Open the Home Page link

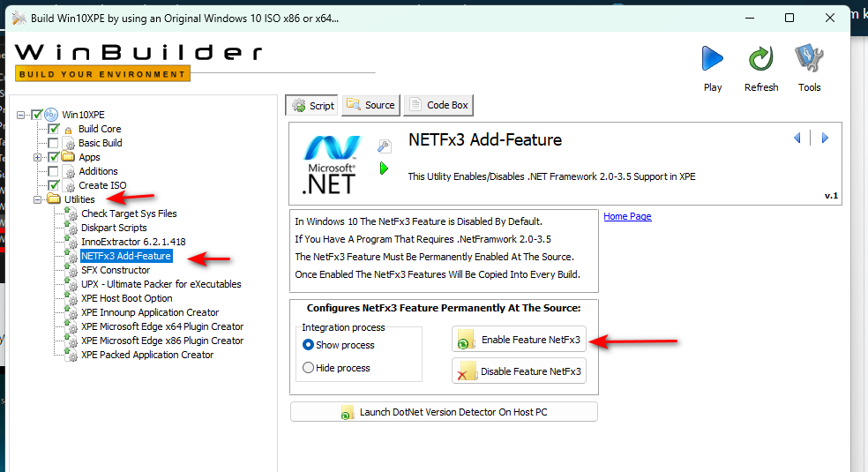(627, 216)
